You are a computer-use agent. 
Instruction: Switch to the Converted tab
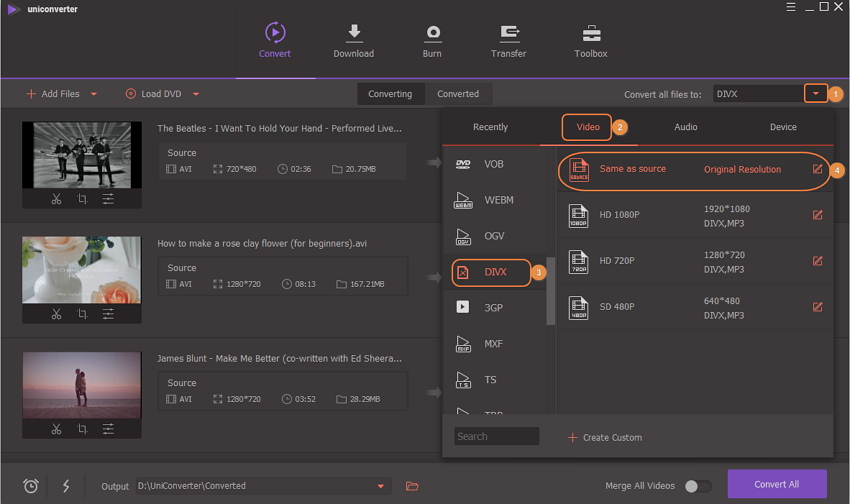(x=458, y=94)
